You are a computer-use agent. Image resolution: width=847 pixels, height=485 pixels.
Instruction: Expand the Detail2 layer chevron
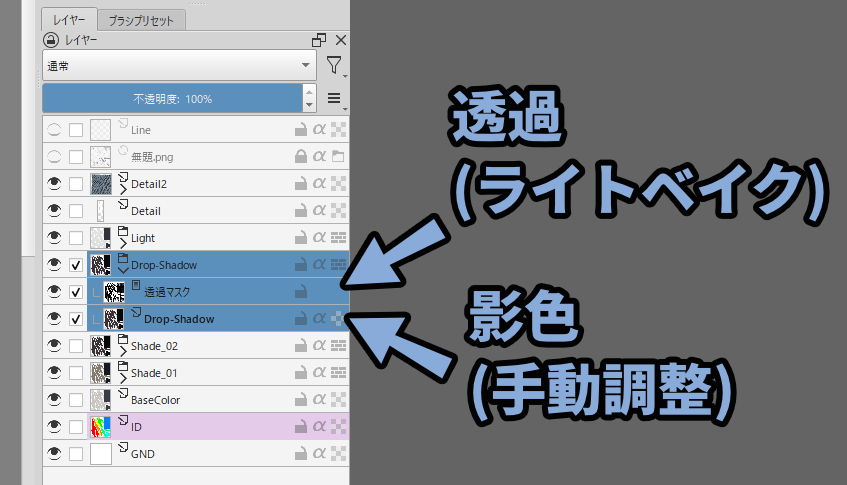click(123, 189)
